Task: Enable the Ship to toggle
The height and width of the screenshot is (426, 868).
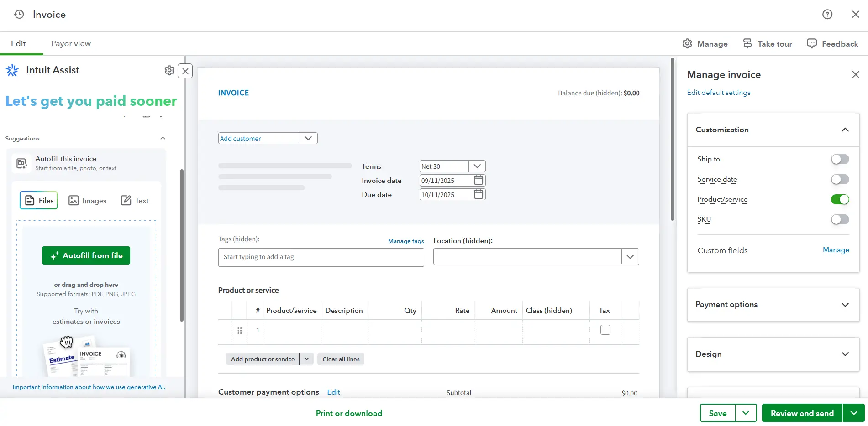Action: pos(839,159)
